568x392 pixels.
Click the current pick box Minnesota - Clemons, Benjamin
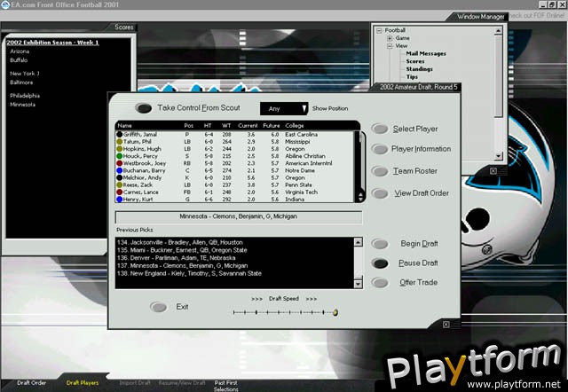[239, 216]
